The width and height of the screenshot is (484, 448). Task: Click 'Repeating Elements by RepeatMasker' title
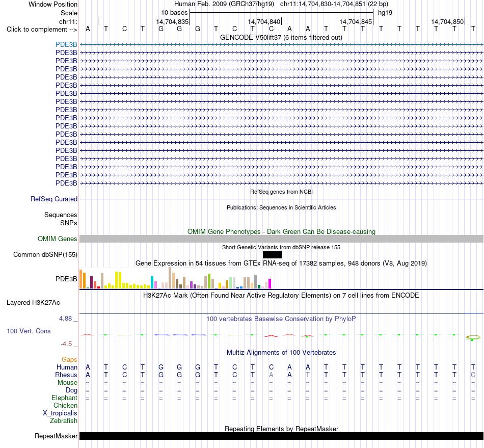(x=281, y=429)
